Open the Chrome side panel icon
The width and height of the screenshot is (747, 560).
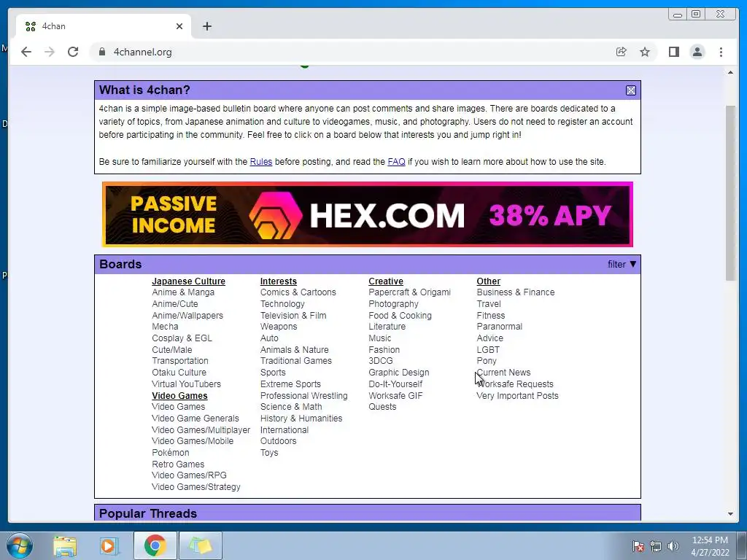(x=673, y=52)
